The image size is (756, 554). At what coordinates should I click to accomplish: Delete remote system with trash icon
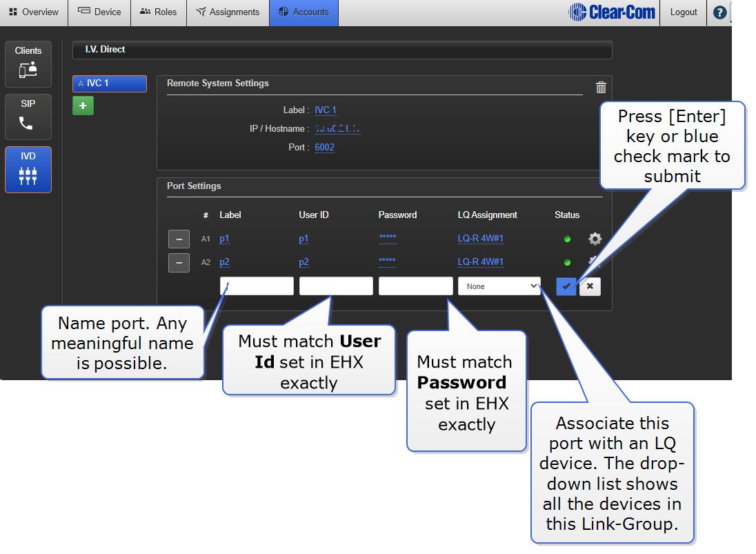coord(601,87)
